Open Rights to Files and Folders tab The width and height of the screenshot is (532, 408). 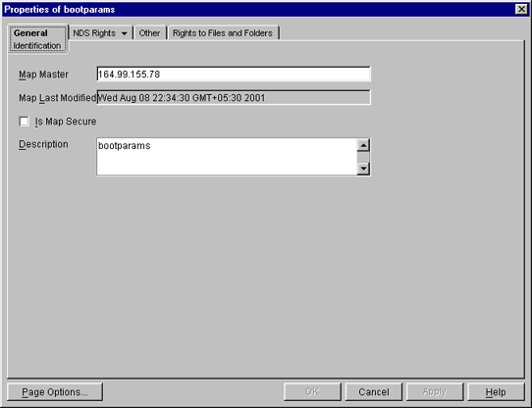(223, 33)
